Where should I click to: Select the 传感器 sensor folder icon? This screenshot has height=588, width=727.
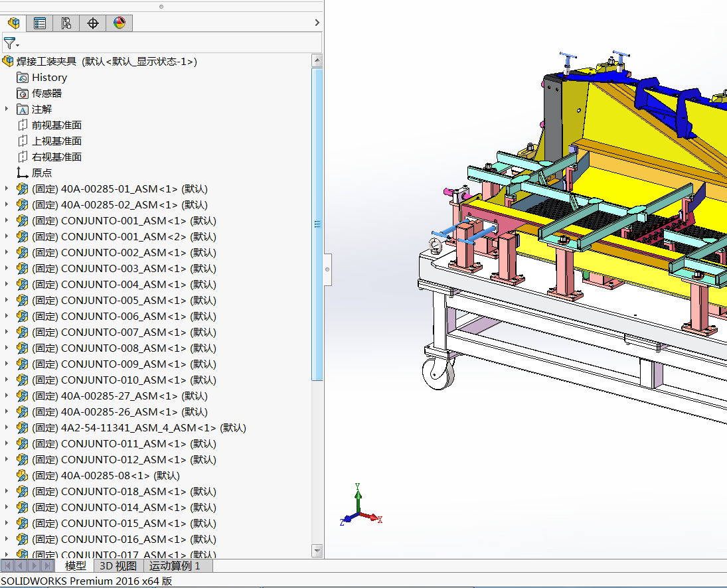pyautogui.click(x=23, y=93)
